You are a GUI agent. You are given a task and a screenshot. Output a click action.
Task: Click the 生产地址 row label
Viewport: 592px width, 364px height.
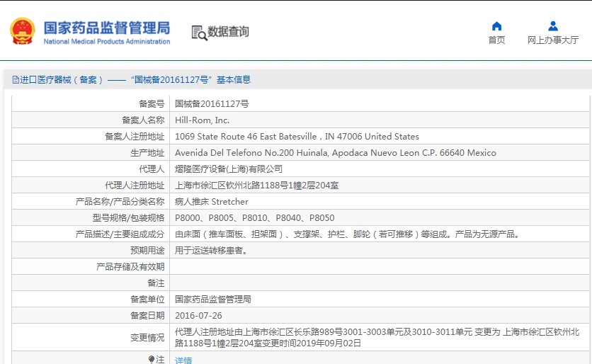pyautogui.click(x=147, y=152)
